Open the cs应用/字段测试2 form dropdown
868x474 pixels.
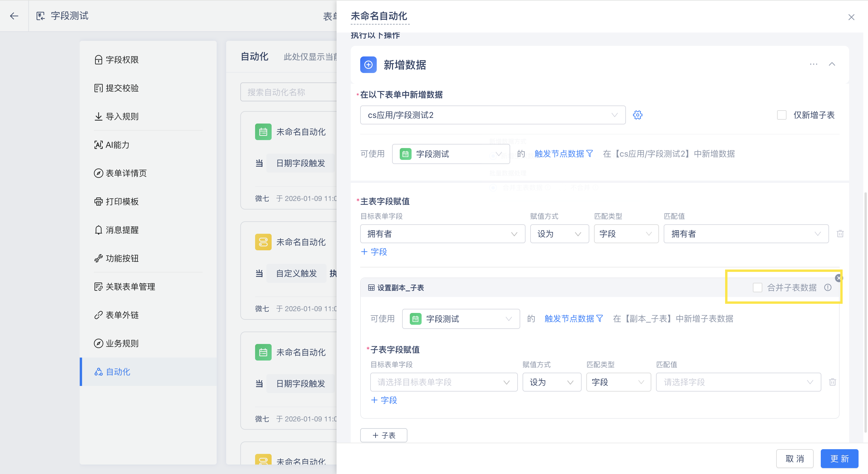(x=493, y=115)
